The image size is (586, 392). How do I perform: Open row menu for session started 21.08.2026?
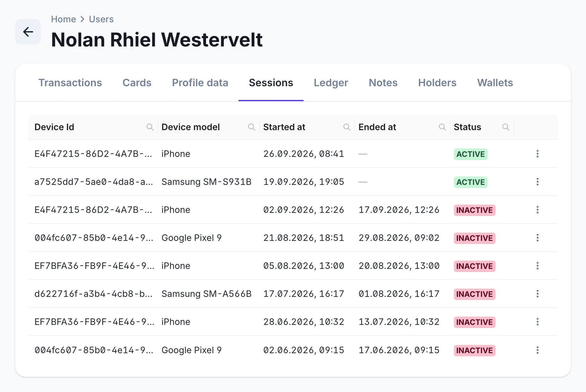point(537,238)
